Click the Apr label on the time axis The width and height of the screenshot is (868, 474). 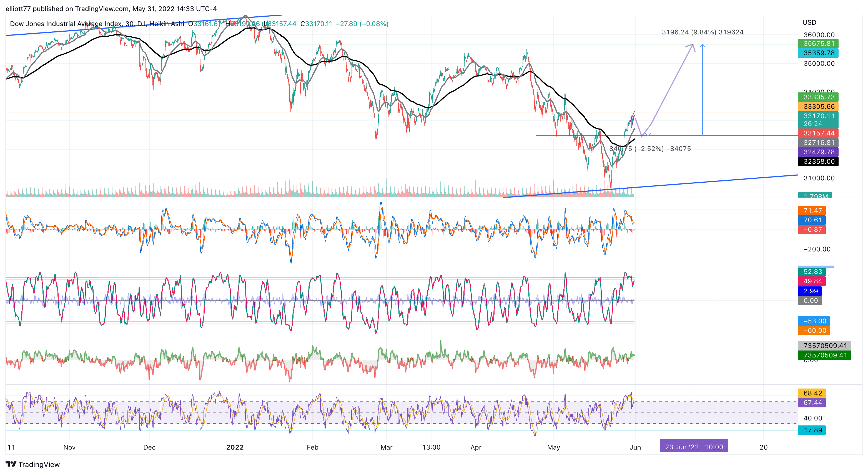(476, 447)
